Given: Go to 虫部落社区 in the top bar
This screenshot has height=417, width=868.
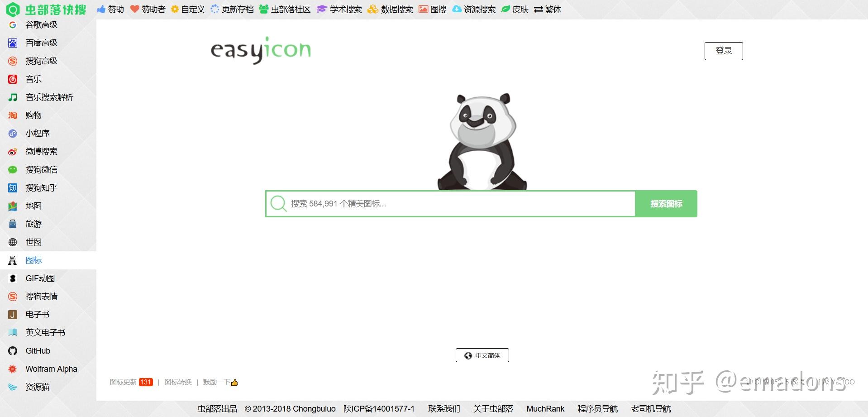Looking at the screenshot, I should tap(285, 10).
